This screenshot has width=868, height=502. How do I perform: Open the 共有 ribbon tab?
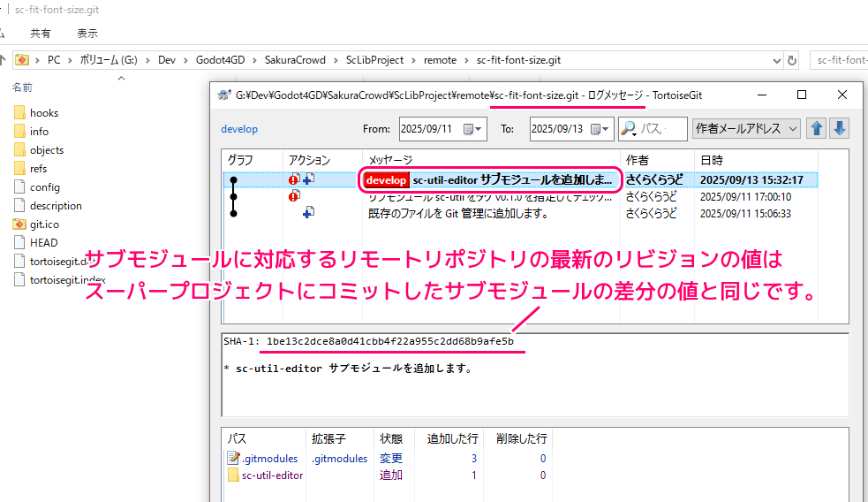click(41, 33)
